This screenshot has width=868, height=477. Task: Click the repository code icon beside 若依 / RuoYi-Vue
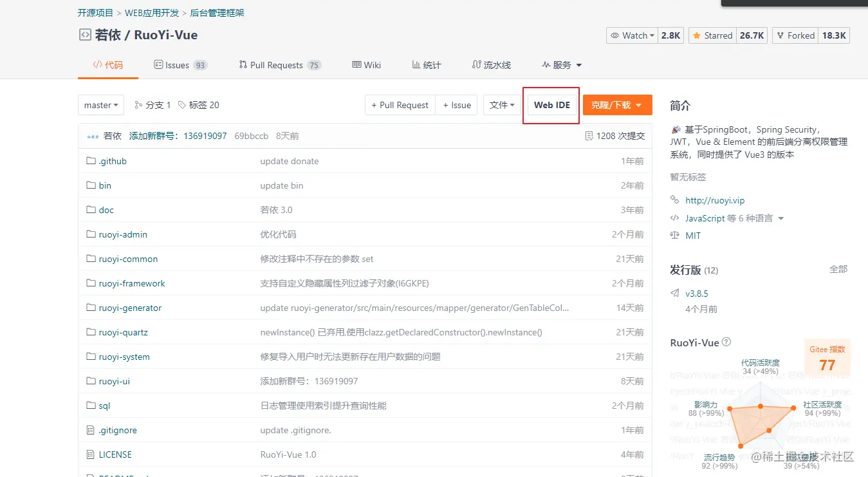click(x=84, y=35)
